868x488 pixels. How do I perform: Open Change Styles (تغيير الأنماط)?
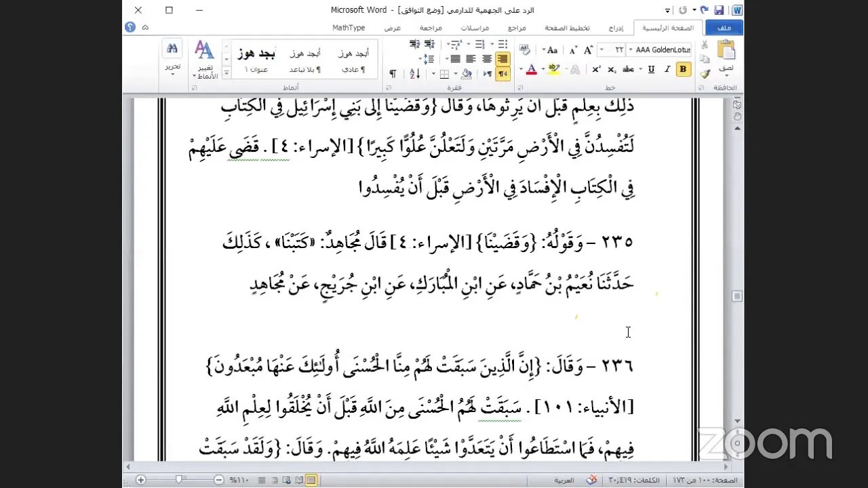204,60
